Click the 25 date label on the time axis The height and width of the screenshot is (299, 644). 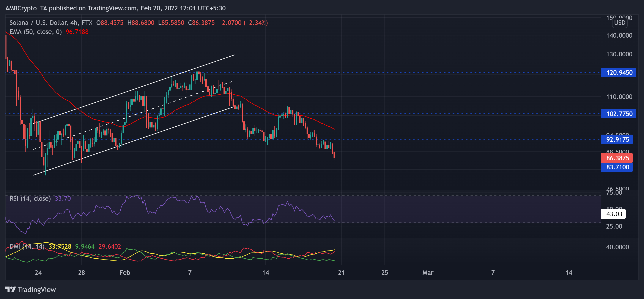pyautogui.click(x=384, y=272)
